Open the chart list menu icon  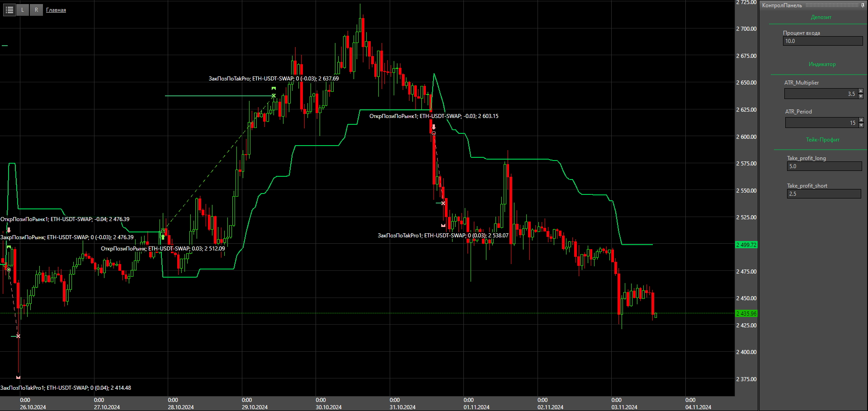pyautogui.click(x=9, y=9)
